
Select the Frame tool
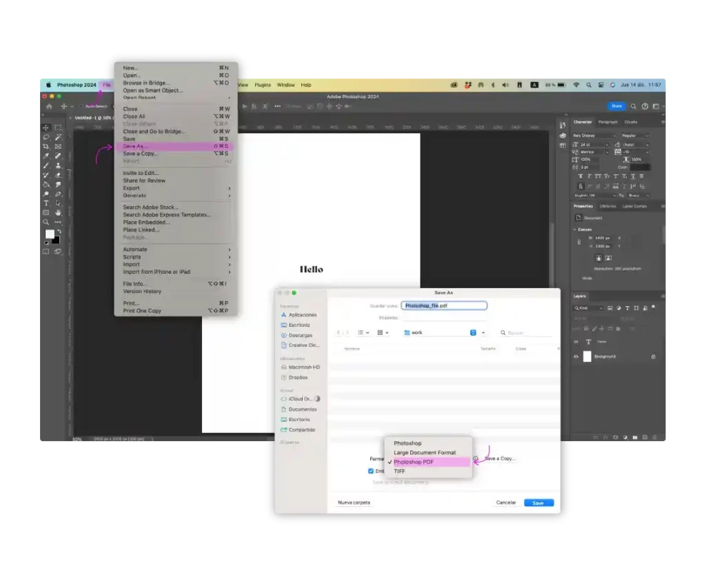(x=58, y=146)
